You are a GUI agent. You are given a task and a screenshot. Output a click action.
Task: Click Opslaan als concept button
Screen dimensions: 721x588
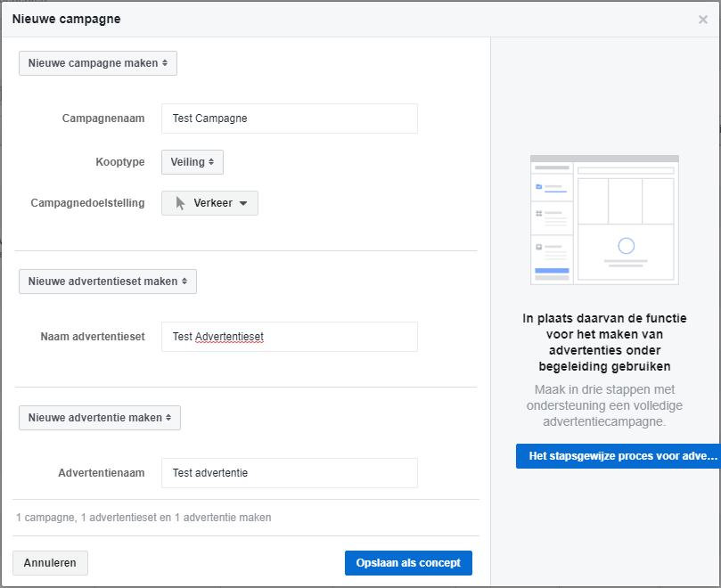[408, 563]
